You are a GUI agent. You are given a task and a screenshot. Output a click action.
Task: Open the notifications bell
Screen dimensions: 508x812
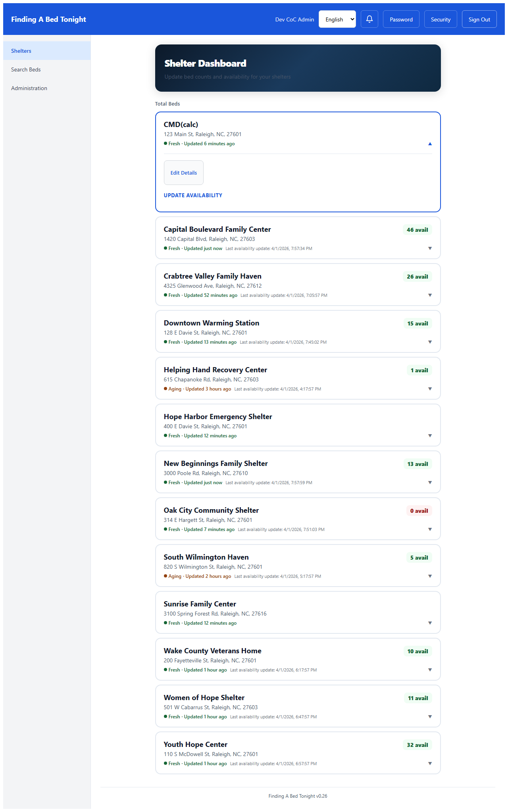click(x=369, y=19)
